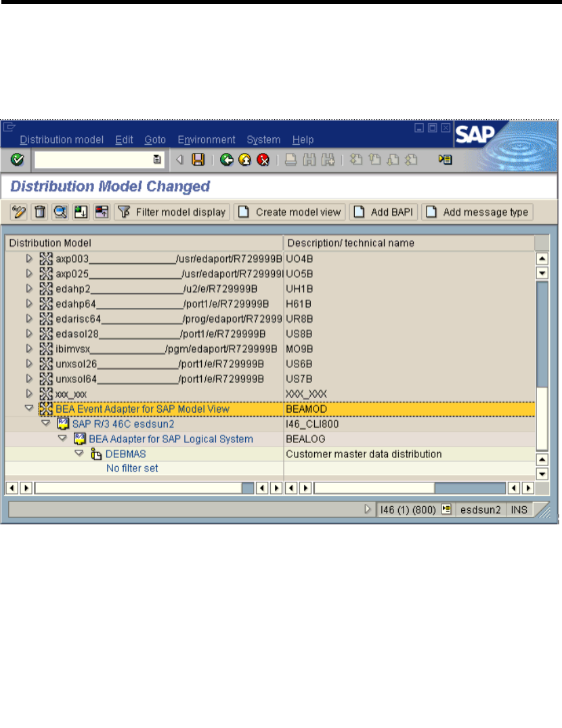Click the Distribution Model column header

point(144,243)
